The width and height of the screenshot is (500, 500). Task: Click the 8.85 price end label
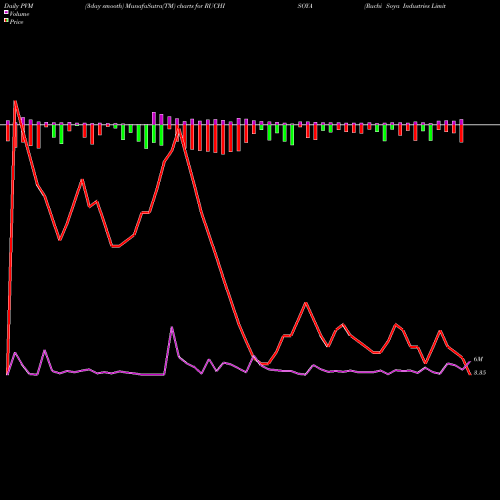[480, 373]
